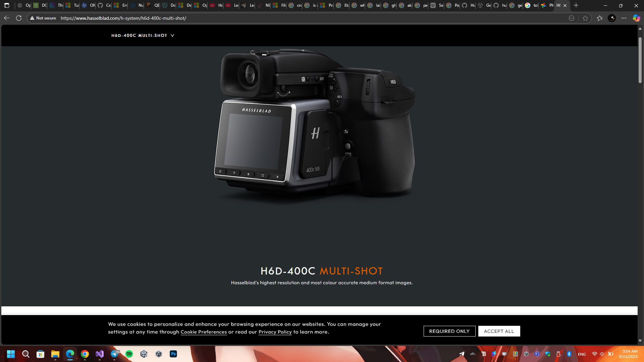The image size is (644, 362).
Task: Click the Bluetooth tray icon
Action: [569, 354]
